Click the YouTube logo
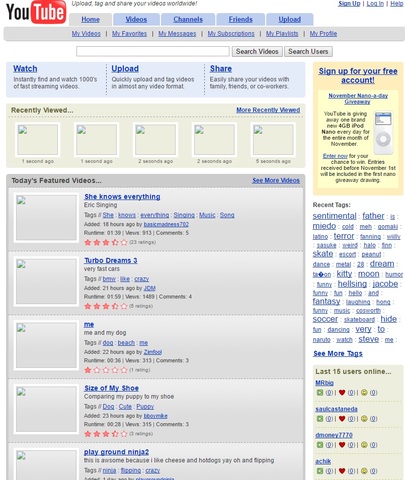Screen dimensions: 405x480 36,12
